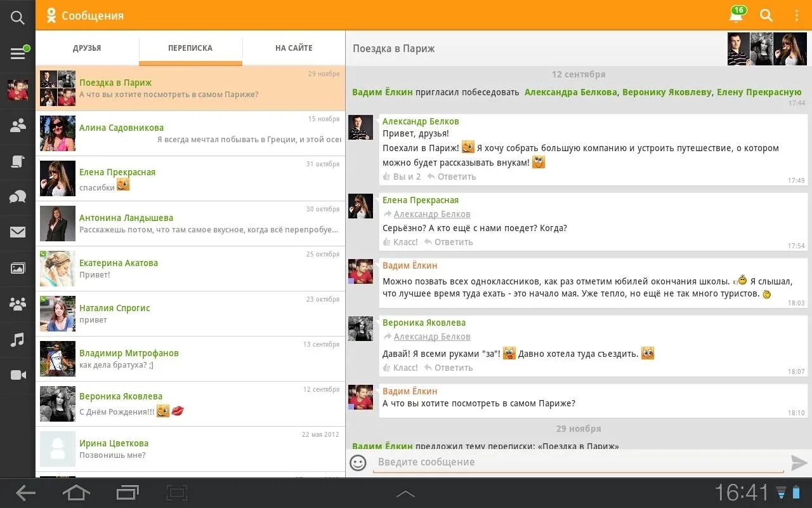
Task: Click Веронику Яковлеву in invitation line
Action: 667,92
